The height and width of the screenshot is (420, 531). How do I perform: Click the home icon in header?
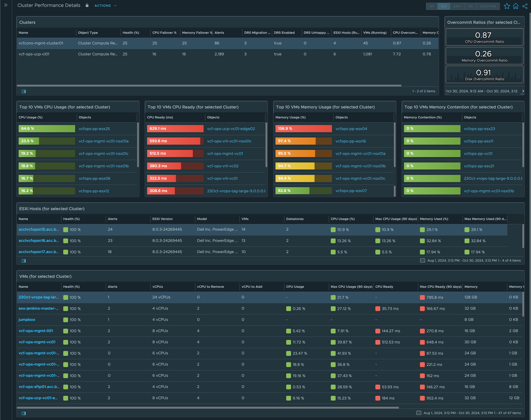point(516,6)
